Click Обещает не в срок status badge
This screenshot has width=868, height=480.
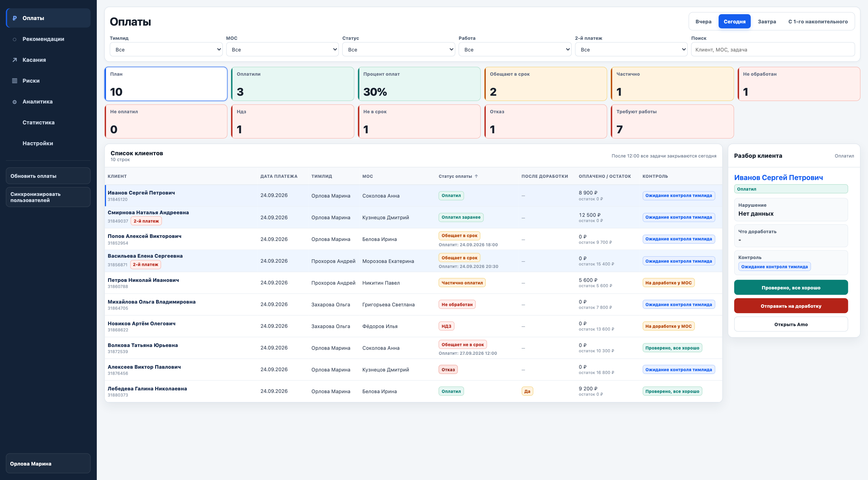[463, 344]
